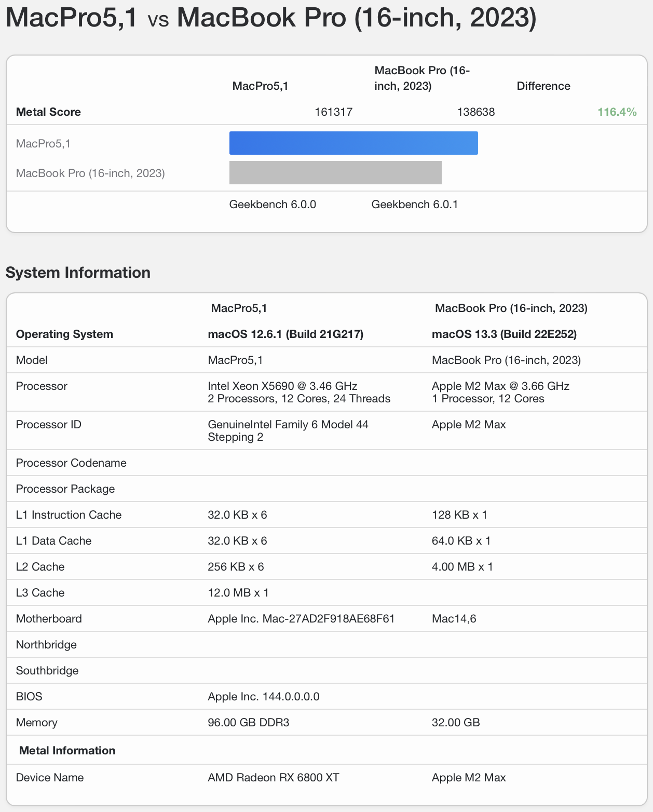The image size is (653, 812).
Task: Click the Difference column header
Action: coord(543,86)
